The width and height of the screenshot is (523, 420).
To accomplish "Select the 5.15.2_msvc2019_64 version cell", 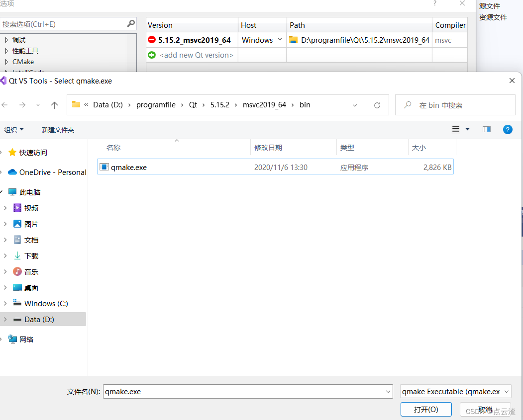I will click(192, 40).
